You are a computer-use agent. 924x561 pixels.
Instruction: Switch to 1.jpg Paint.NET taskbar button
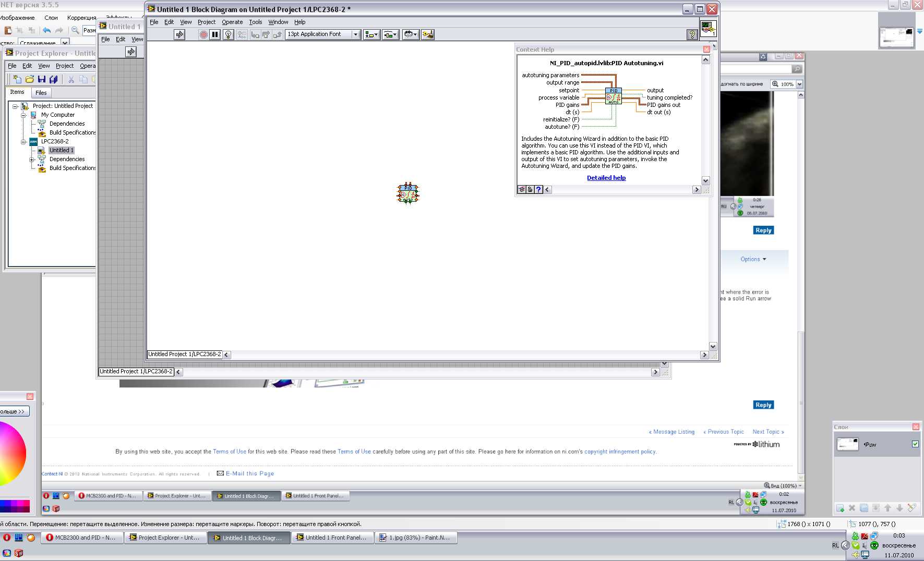415,538
